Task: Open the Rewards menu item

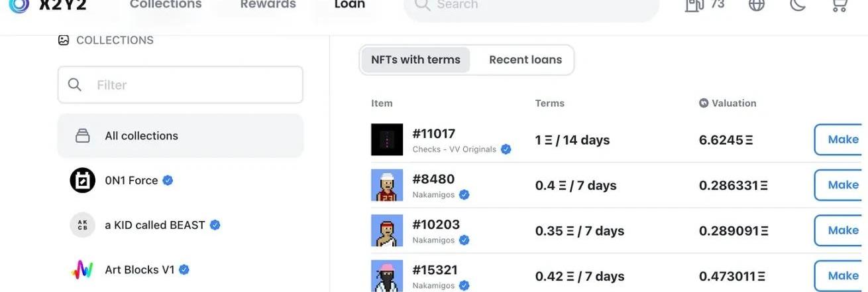Action: point(266,5)
